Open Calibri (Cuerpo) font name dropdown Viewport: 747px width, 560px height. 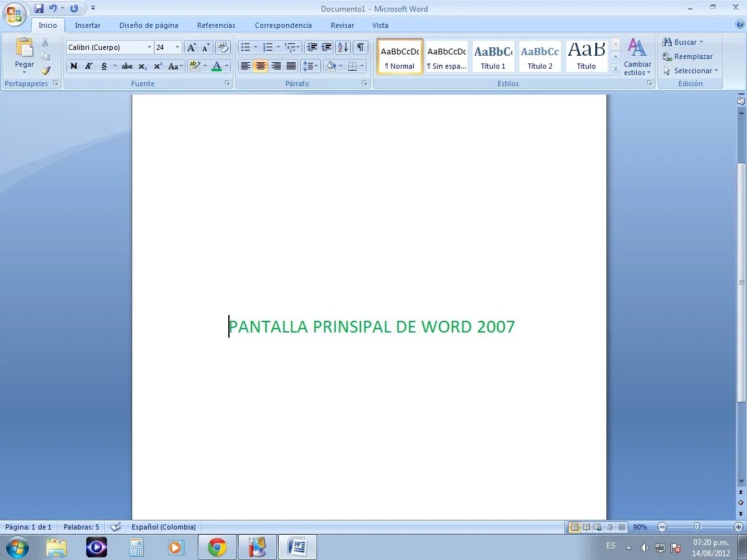[x=149, y=47]
